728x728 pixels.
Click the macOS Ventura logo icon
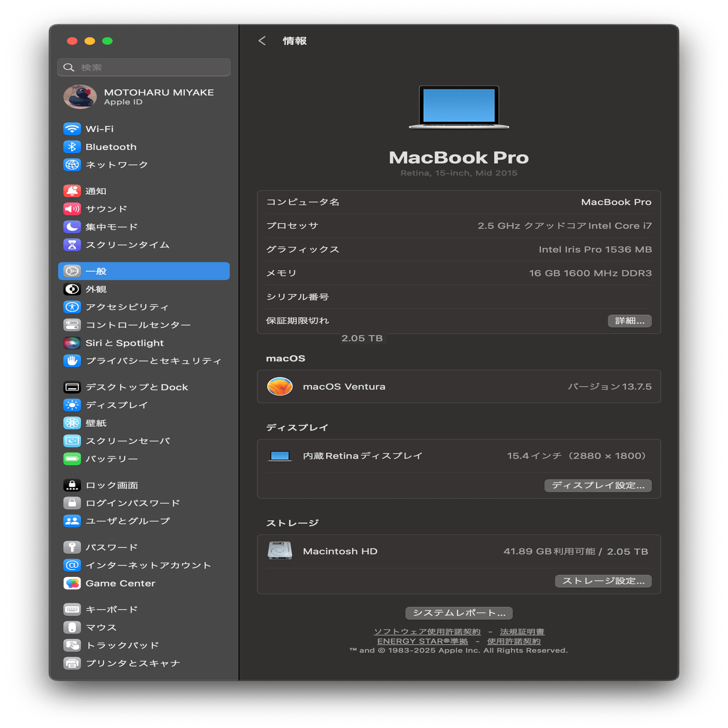(x=280, y=386)
